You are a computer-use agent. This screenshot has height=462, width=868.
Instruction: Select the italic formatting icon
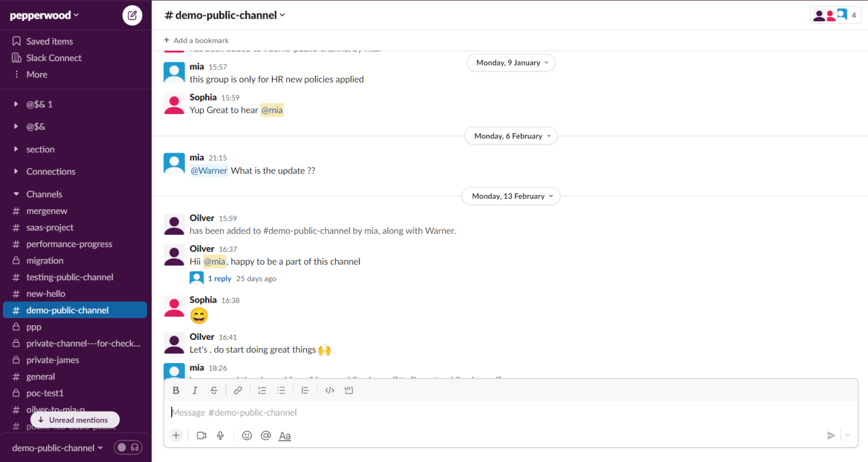(195, 390)
